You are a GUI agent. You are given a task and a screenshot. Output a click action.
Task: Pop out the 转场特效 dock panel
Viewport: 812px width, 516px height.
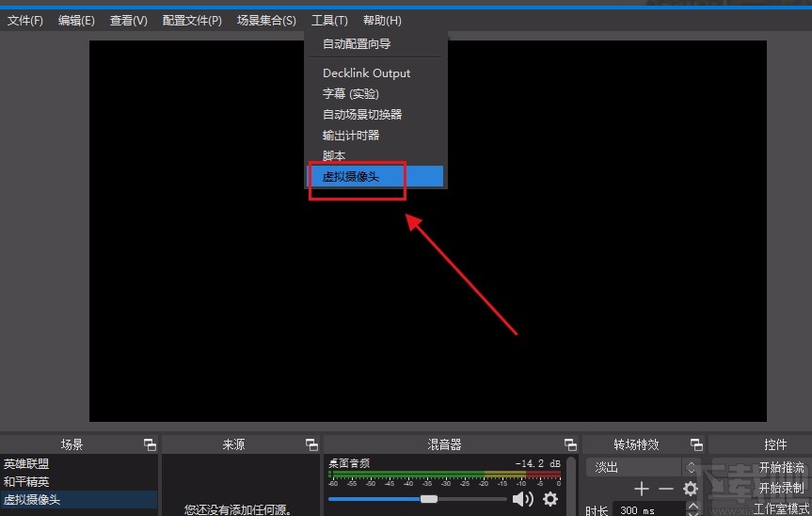click(x=696, y=444)
